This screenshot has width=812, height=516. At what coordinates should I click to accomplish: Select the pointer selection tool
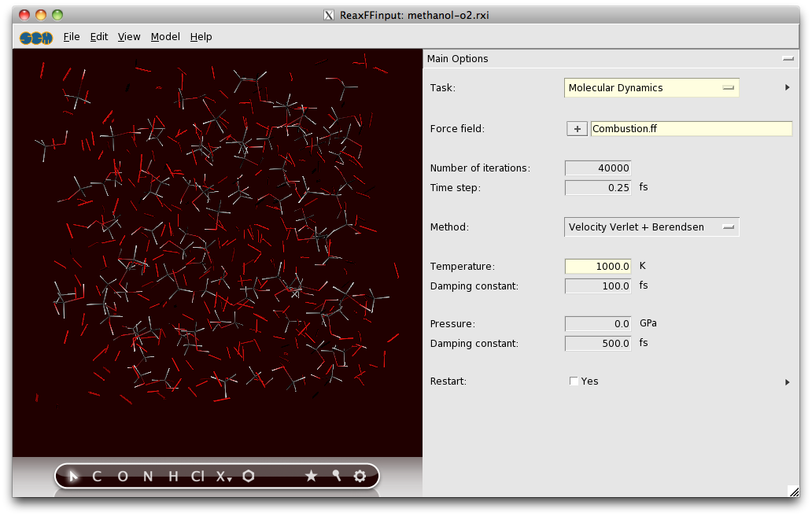(x=73, y=476)
